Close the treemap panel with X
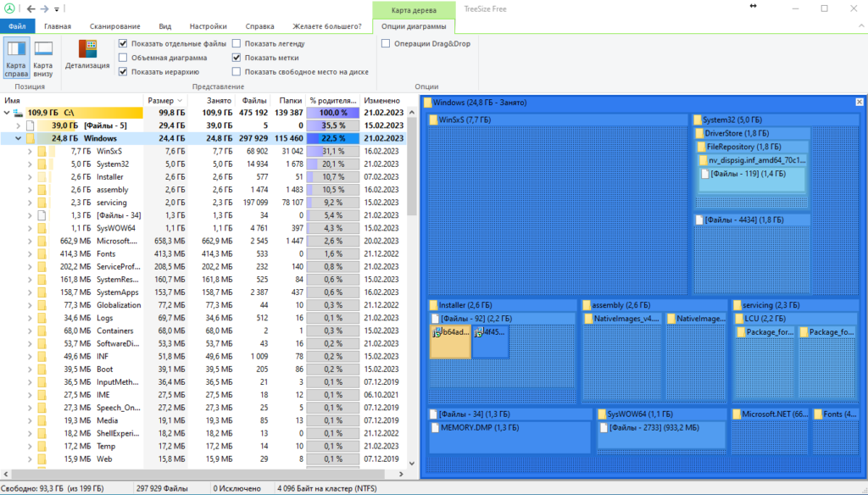Image resolution: width=868 pixels, height=495 pixels. [x=860, y=102]
